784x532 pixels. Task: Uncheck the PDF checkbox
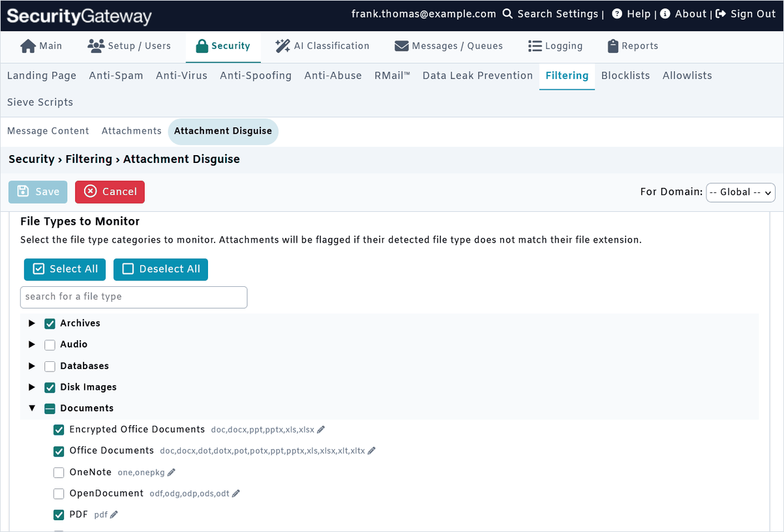pos(59,515)
